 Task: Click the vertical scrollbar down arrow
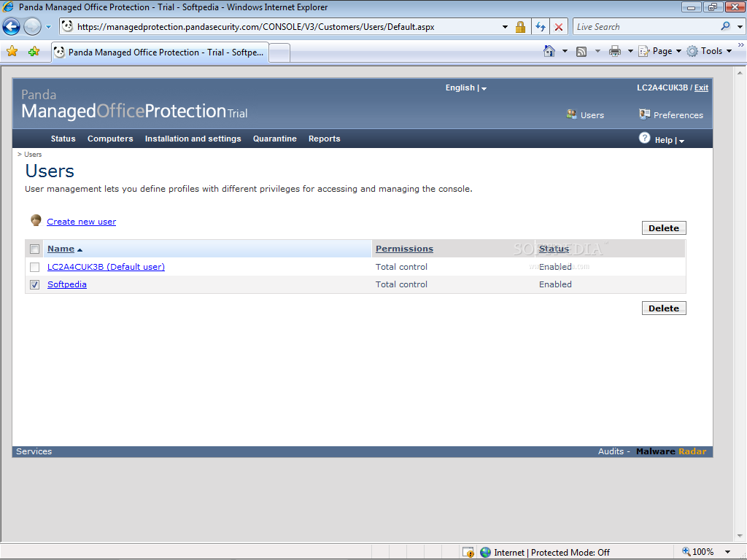click(x=740, y=536)
